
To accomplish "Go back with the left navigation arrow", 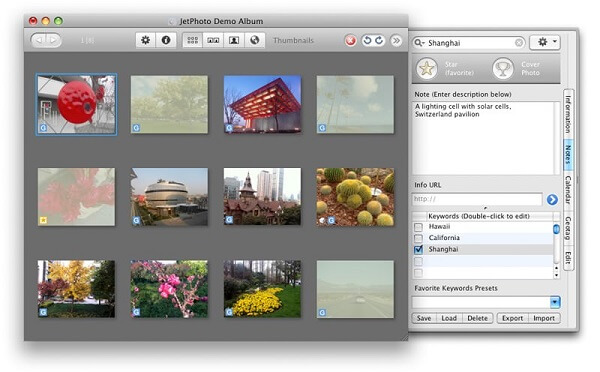I will [x=39, y=40].
